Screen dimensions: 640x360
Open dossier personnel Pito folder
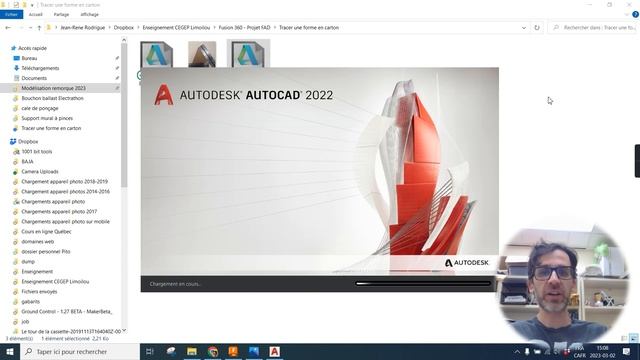pyautogui.click(x=46, y=251)
